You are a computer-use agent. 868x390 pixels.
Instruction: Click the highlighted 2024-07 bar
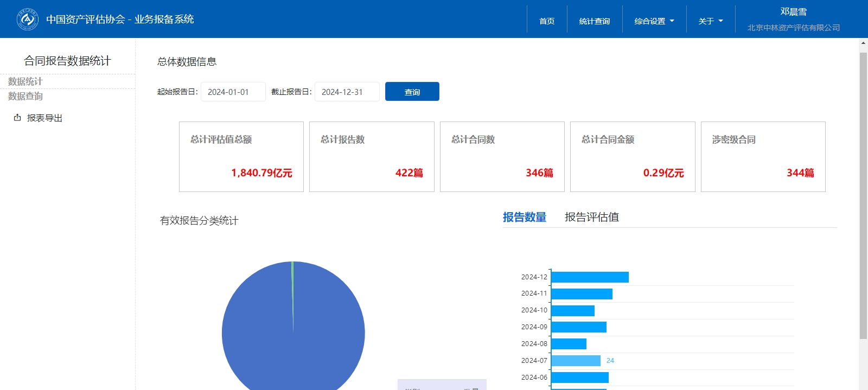pos(575,361)
